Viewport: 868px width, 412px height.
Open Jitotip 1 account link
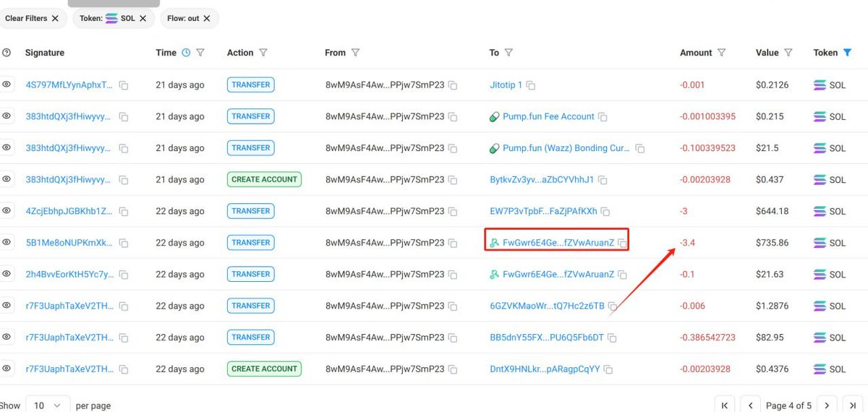click(506, 85)
